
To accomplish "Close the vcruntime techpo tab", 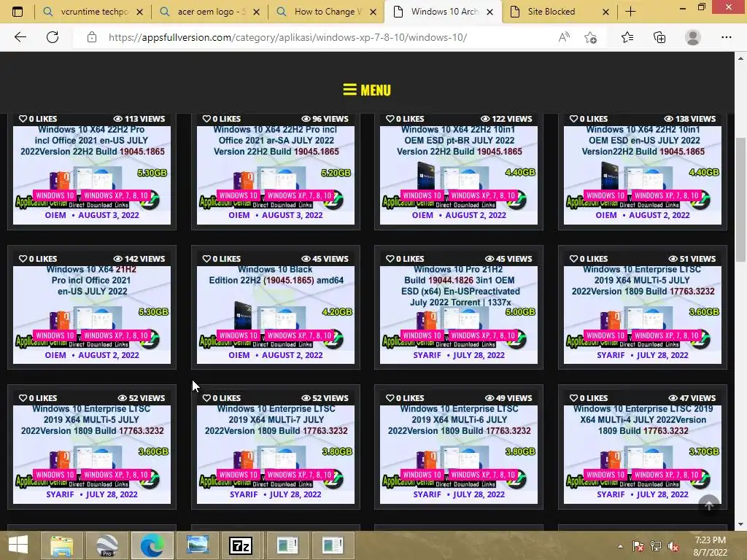I will tap(139, 12).
